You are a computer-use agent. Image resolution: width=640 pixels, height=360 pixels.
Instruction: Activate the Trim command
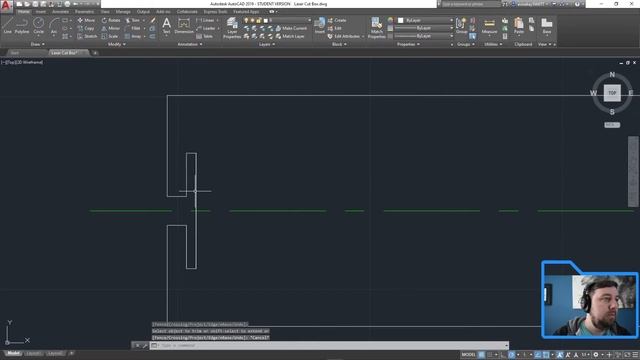coord(133,20)
